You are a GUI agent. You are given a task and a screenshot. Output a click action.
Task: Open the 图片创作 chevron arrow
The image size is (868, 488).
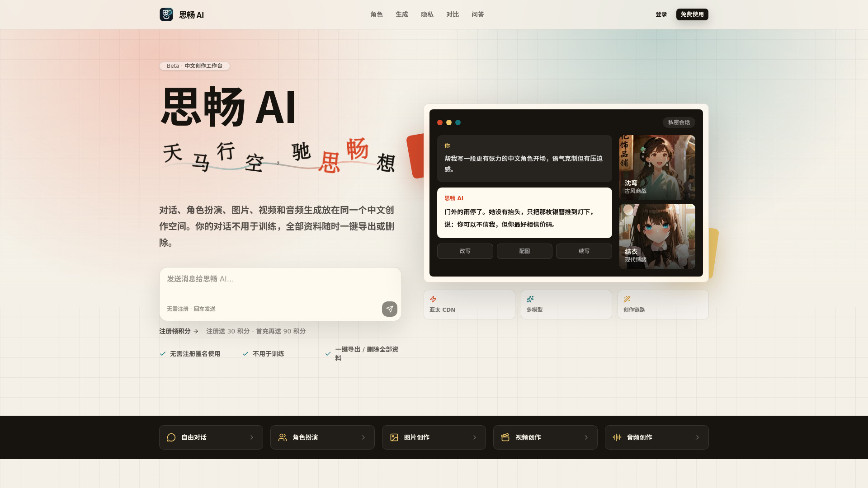point(475,437)
